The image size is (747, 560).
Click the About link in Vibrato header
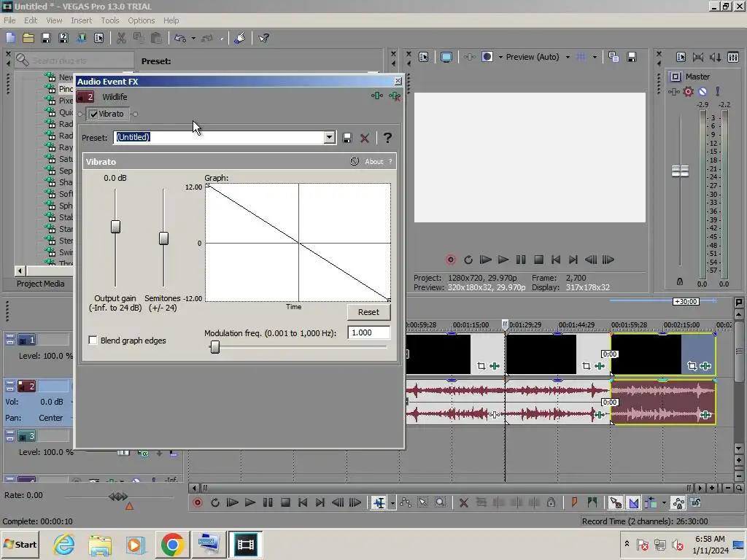point(374,161)
